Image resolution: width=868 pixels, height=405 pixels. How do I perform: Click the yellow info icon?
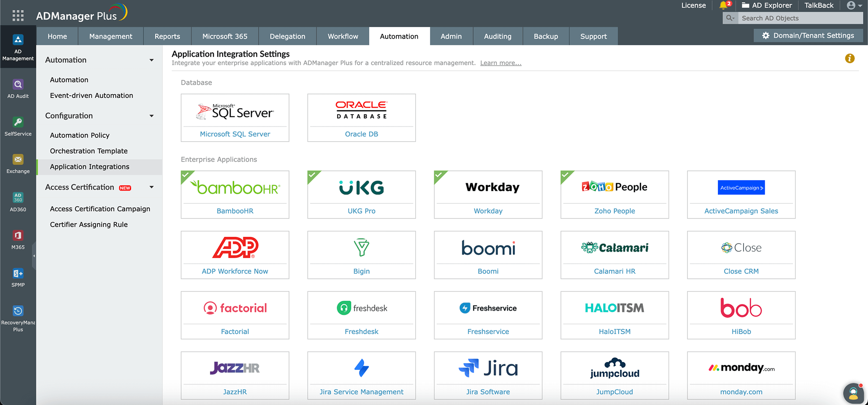[x=850, y=58]
